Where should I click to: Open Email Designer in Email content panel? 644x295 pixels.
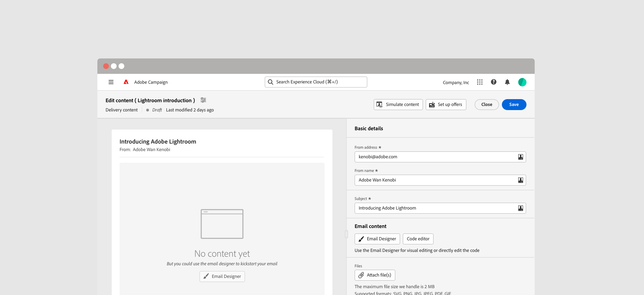tap(377, 239)
